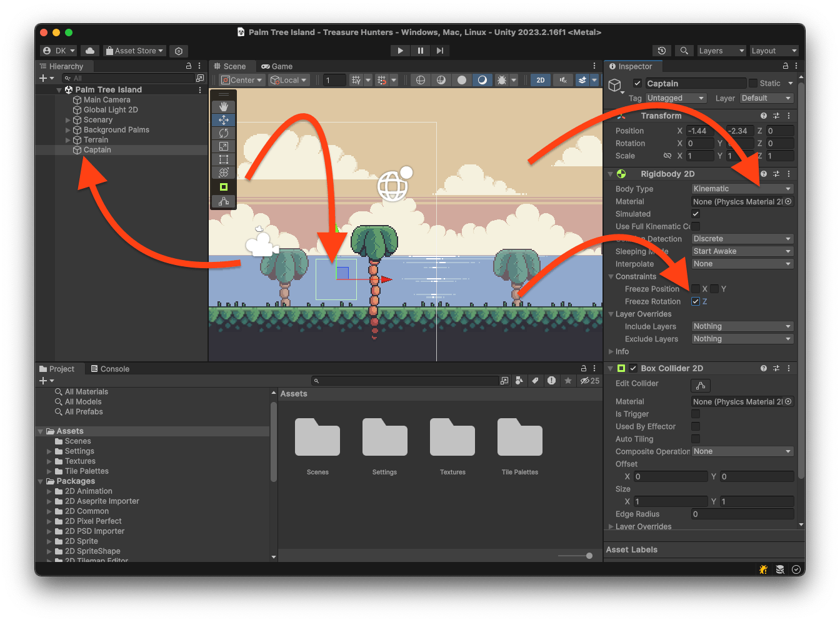
Task: Switch to the Console tab
Action: click(x=110, y=369)
